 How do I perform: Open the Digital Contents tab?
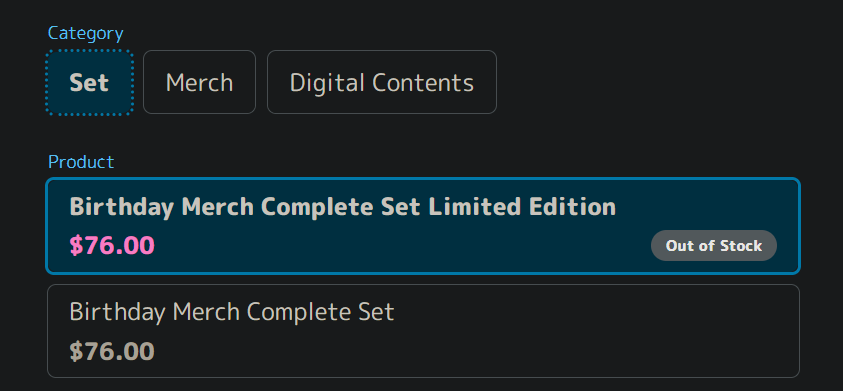click(x=382, y=82)
